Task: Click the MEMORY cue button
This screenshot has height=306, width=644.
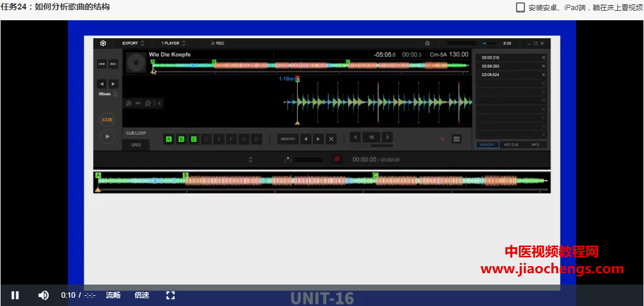Action: (288, 139)
